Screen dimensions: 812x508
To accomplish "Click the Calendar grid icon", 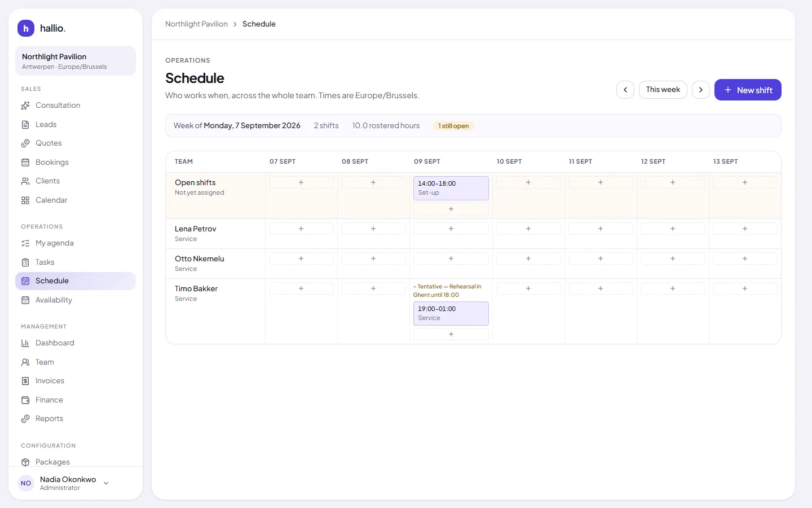I will (25, 200).
